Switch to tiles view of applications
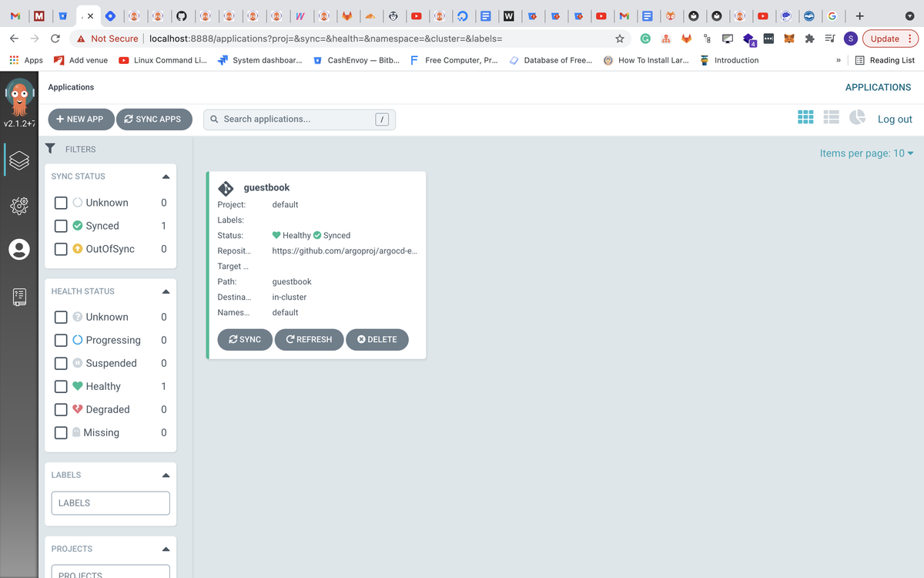Viewport: 924px width, 578px height. 805,116
